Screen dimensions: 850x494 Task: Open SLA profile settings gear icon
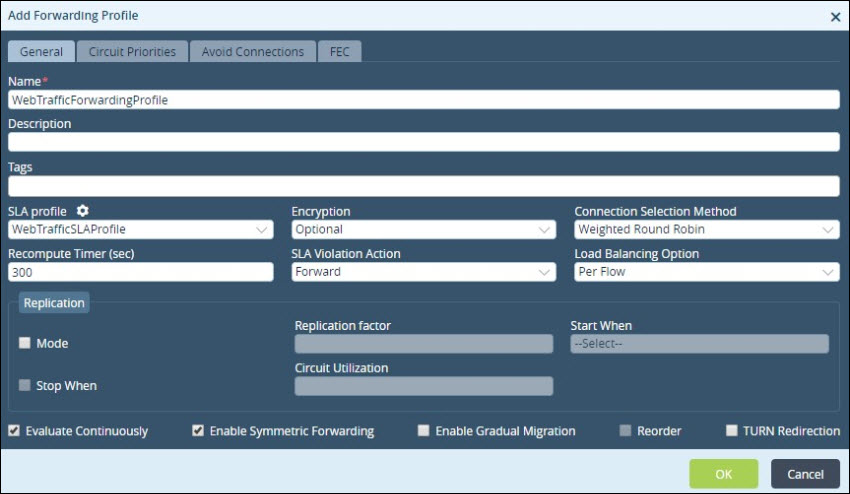coord(82,210)
